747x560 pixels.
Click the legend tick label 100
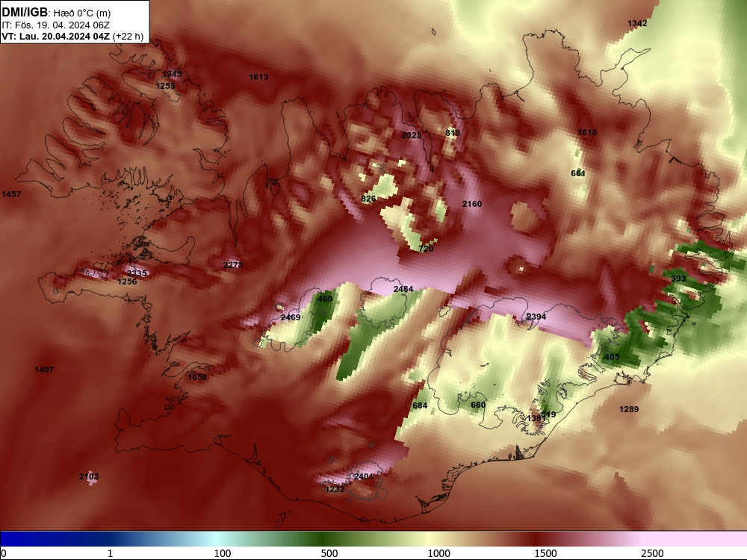click(223, 553)
